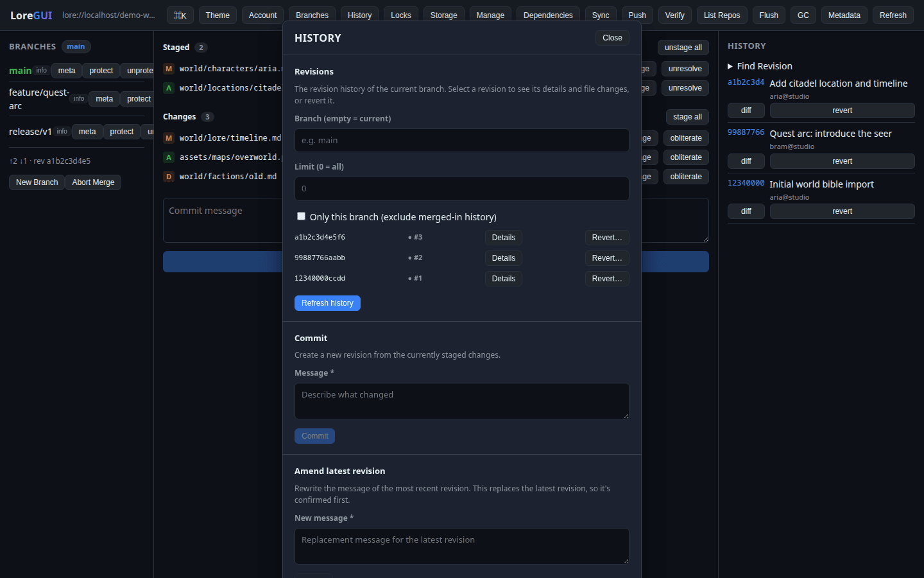Click the Refresh toolbar button
This screenshot has width=924, height=578.
pyautogui.click(x=893, y=15)
